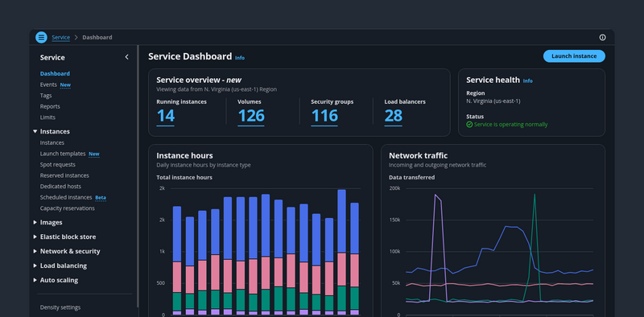The width and height of the screenshot is (644, 317).
Task: Expand the Auto scaling section
Action: coord(35,280)
